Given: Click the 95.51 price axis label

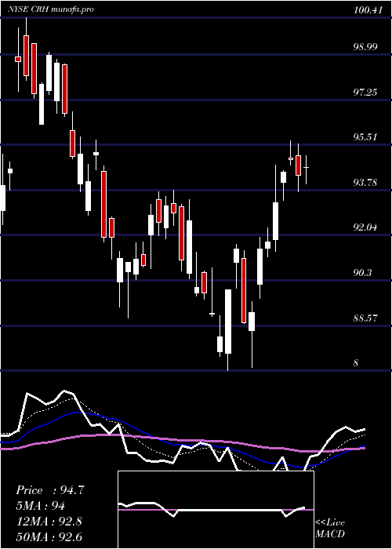Looking at the screenshot, I should point(365,137).
